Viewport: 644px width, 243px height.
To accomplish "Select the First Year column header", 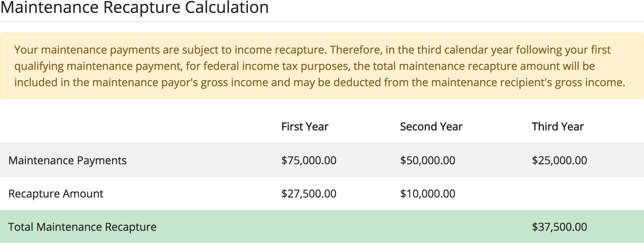I will pos(305,127).
